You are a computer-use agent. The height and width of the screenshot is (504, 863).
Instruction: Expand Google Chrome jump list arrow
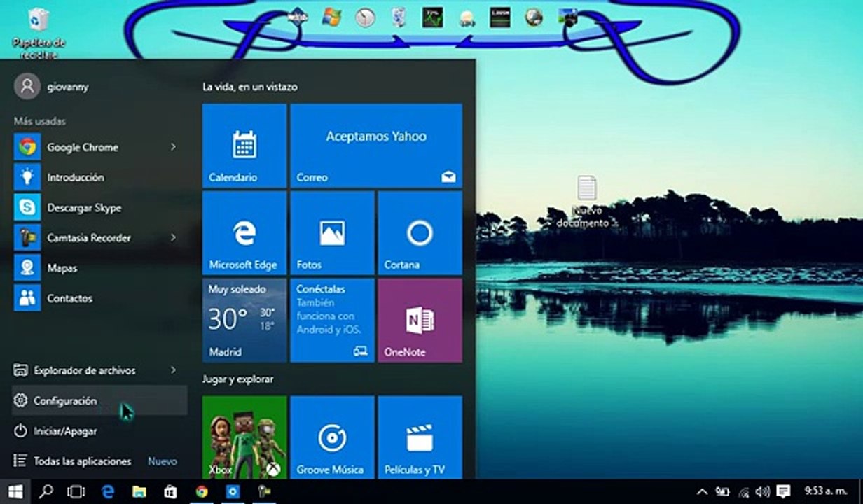[x=173, y=147]
